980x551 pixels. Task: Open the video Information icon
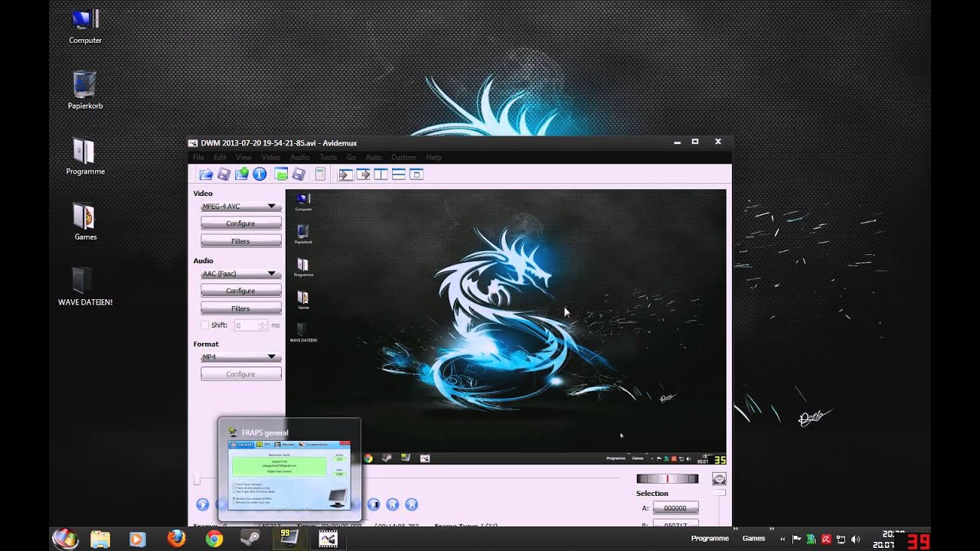[x=260, y=174]
